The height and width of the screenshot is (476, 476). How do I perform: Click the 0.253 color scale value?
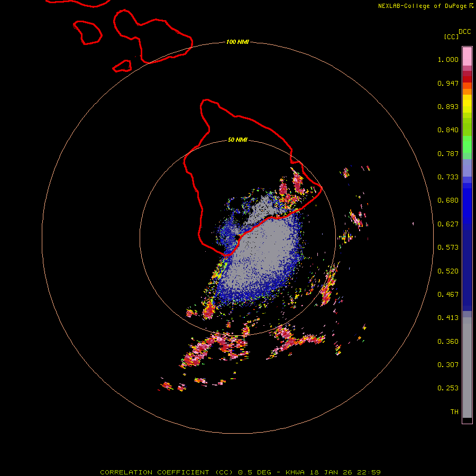tap(448, 388)
